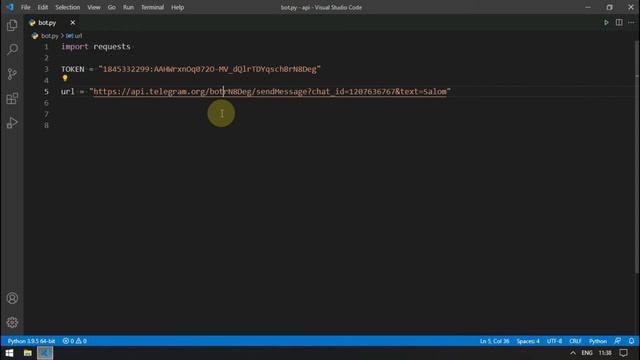The height and width of the screenshot is (360, 640).
Task: Open the Run and Debug view
Action: click(x=12, y=123)
